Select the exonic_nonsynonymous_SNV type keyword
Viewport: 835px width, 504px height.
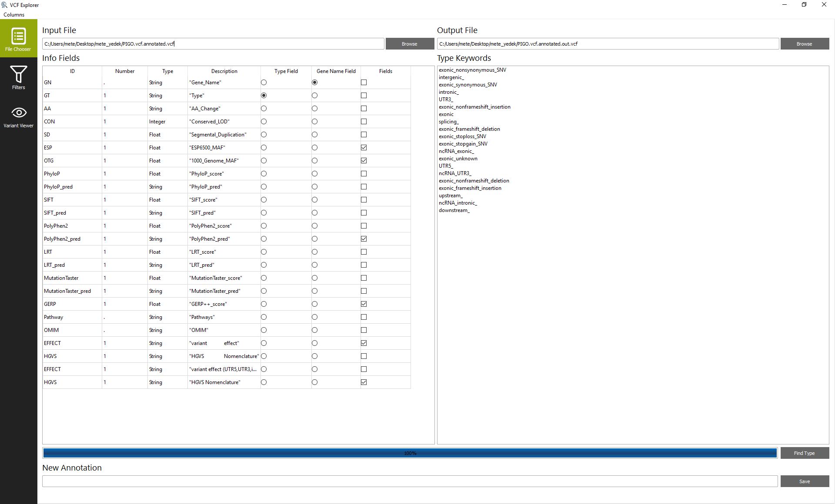coord(472,70)
